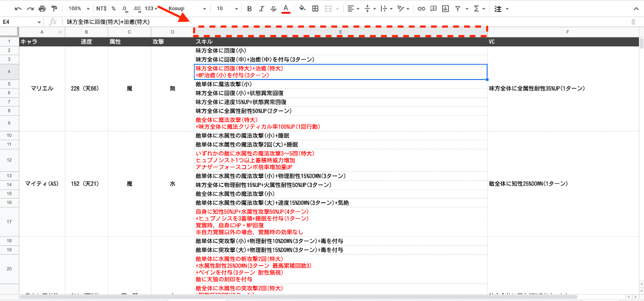
Task: Click the 152 (天21) cell
Action: tap(86, 184)
